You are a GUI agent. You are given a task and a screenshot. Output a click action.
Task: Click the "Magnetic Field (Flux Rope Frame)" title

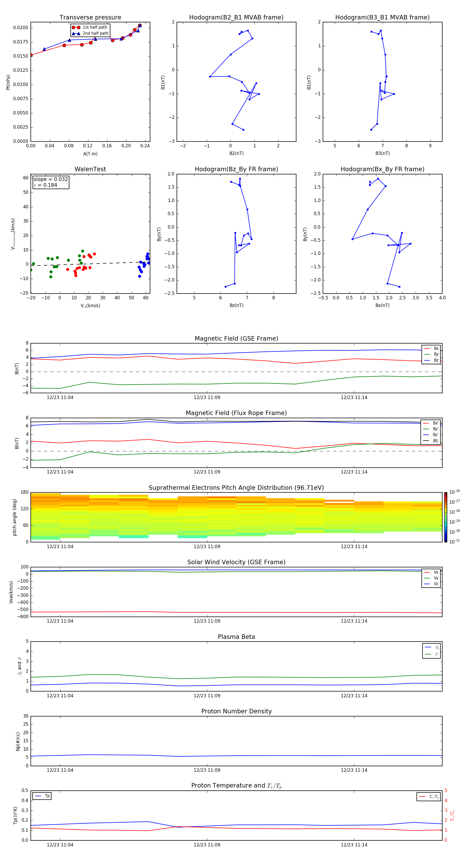236,413
